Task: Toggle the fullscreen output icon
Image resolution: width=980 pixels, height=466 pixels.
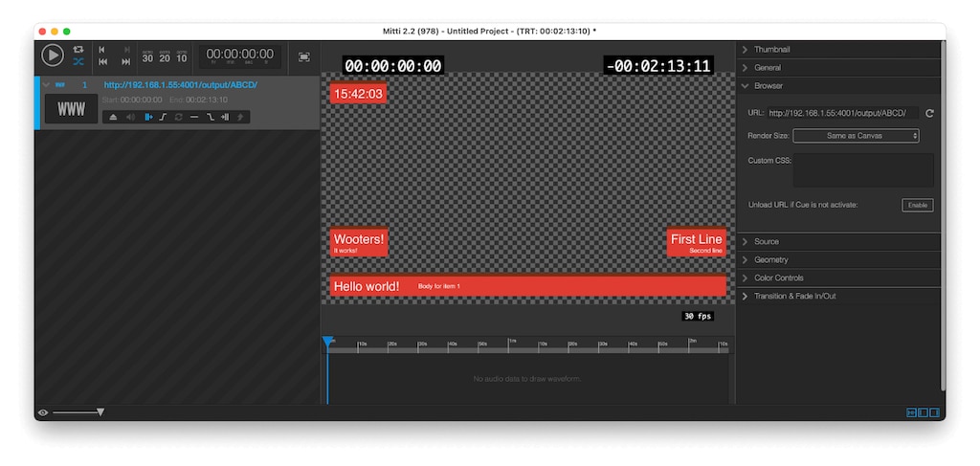Action: [x=304, y=56]
